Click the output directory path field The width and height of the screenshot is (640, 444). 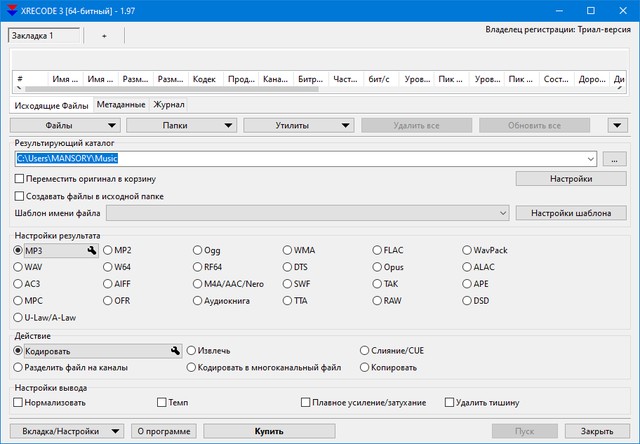tap(300, 158)
